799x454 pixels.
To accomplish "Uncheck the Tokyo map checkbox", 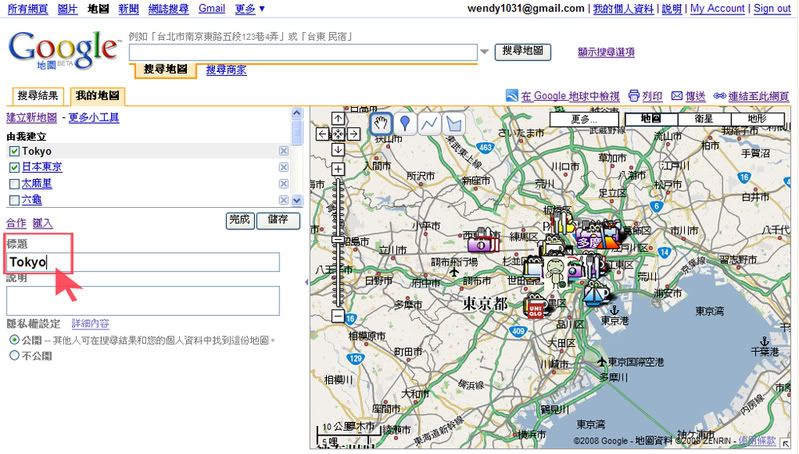I will pyautogui.click(x=14, y=151).
